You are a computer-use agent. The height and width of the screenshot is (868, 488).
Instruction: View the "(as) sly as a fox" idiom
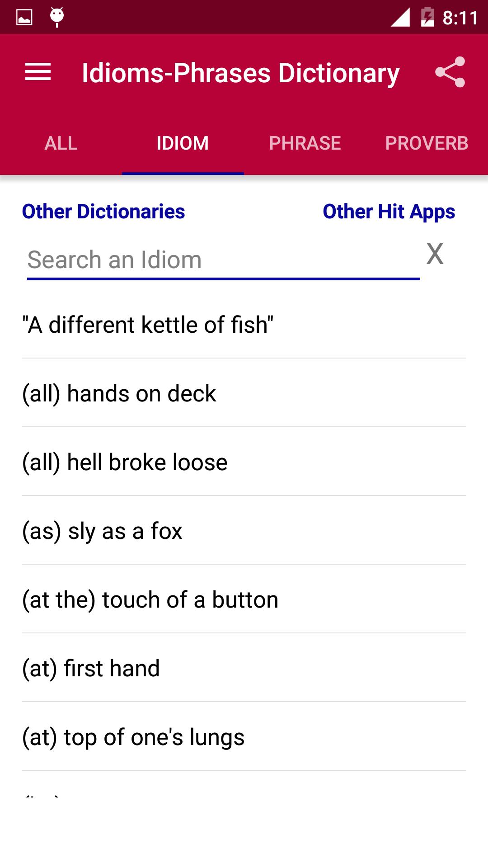pos(244,531)
